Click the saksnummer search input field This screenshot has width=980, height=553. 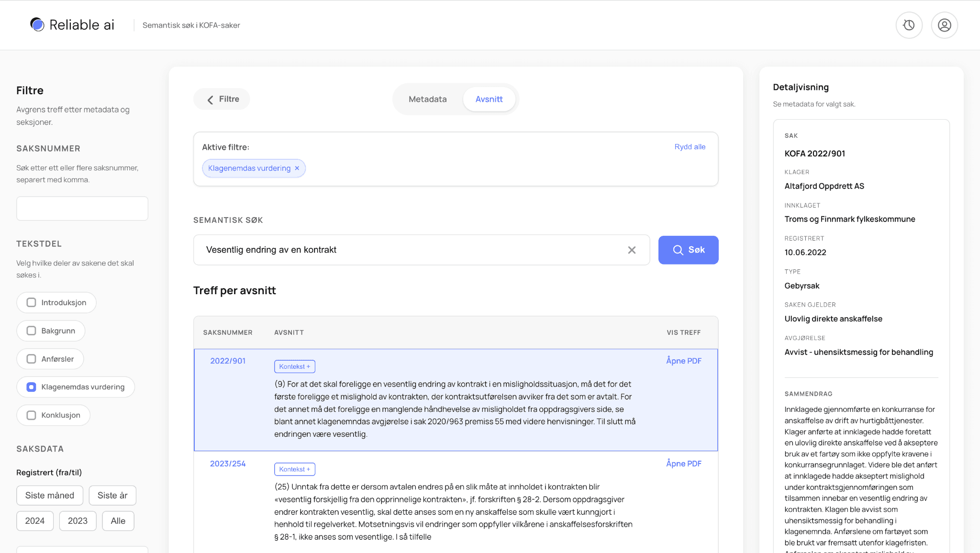[x=82, y=208]
